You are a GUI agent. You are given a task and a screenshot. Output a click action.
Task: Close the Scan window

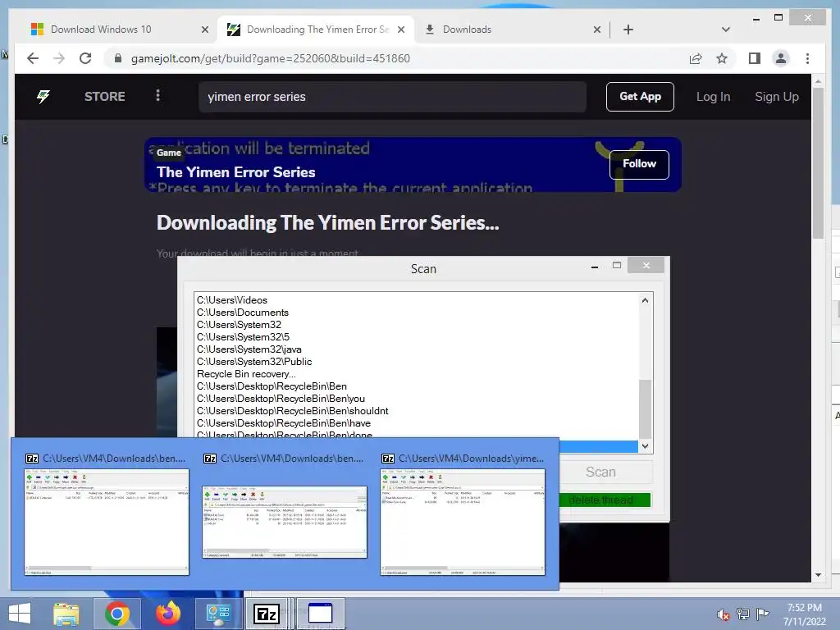click(646, 265)
